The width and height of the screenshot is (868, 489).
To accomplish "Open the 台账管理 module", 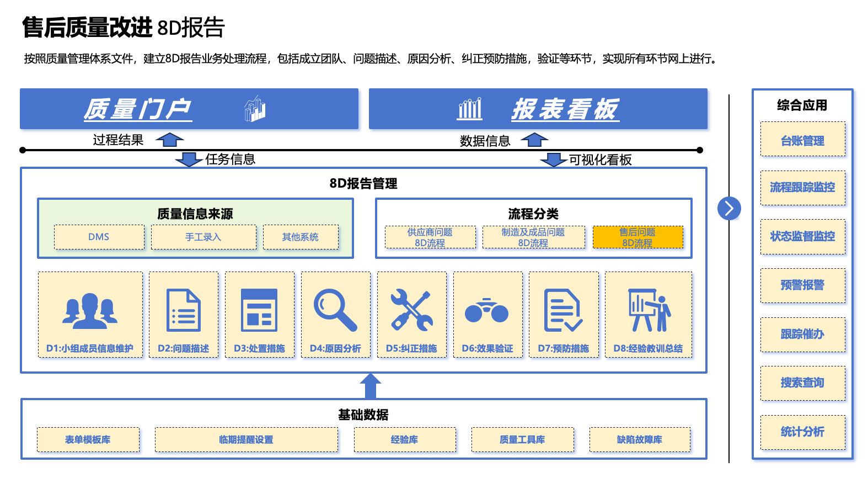I will click(x=803, y=140).
